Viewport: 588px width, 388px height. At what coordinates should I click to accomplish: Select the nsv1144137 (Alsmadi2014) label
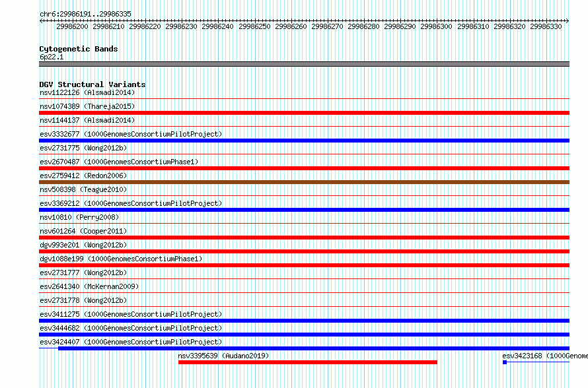[87, 120]
